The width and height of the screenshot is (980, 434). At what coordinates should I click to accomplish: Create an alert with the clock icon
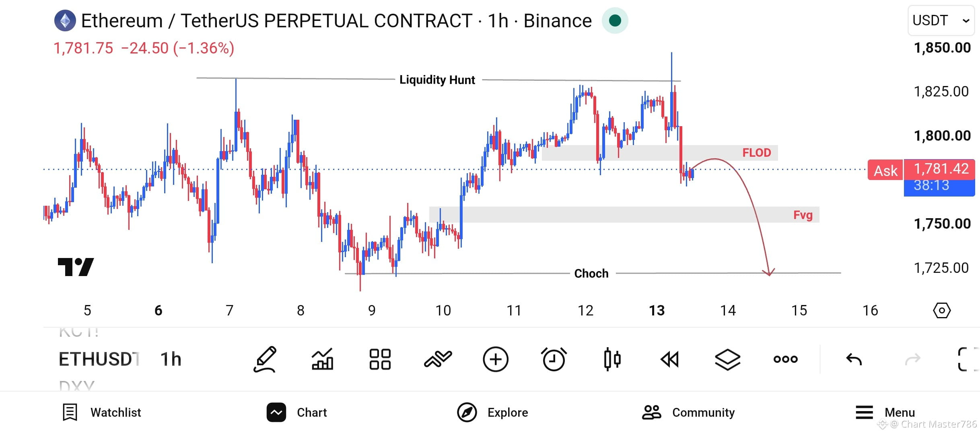(554, 359)
